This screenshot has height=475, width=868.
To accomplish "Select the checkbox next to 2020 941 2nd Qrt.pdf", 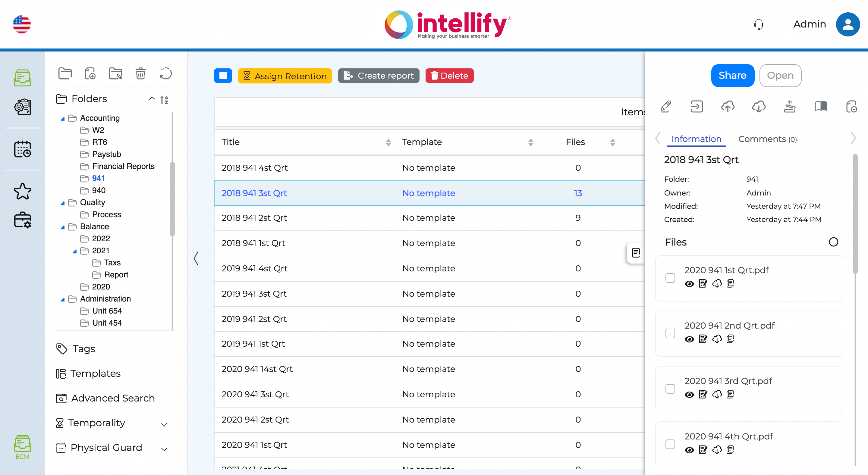I will point(671,333).
